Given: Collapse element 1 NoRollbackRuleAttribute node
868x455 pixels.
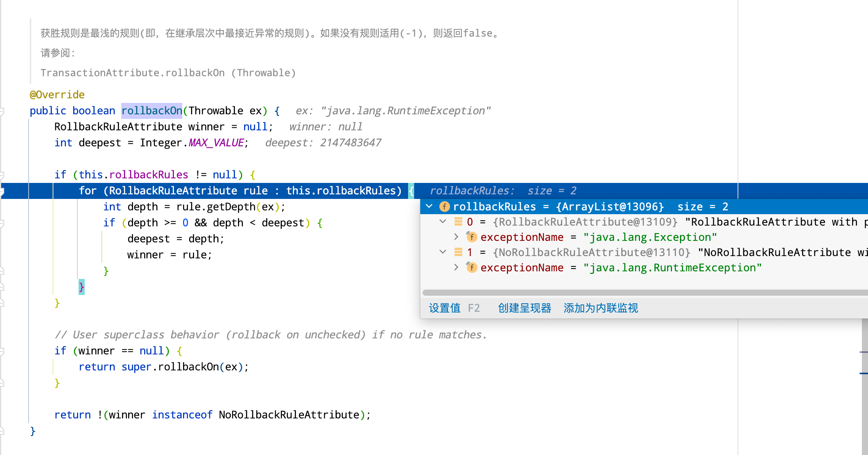Looking at the screenshot, I should tap(443, 252).
